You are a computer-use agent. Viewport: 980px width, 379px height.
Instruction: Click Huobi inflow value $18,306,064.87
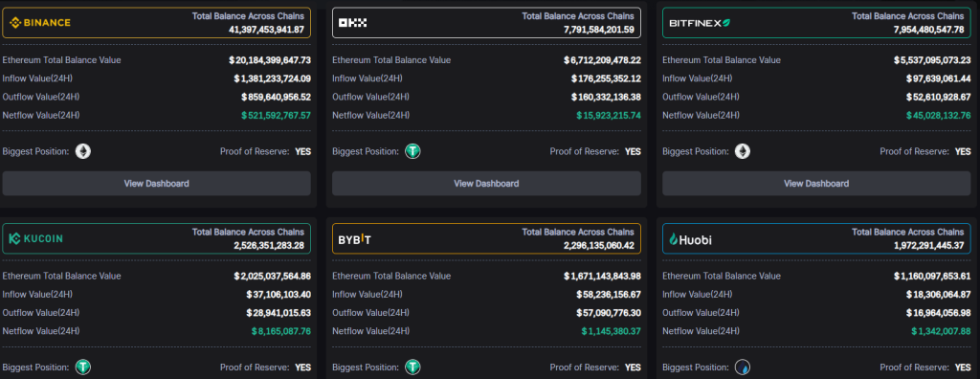pyautogui.click(x=938, y=295)
